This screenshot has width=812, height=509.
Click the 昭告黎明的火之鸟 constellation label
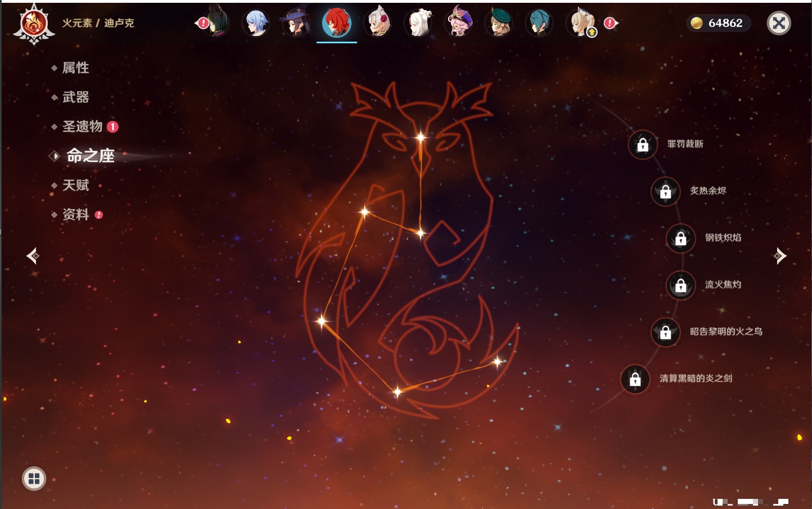(x=726, y=332)
